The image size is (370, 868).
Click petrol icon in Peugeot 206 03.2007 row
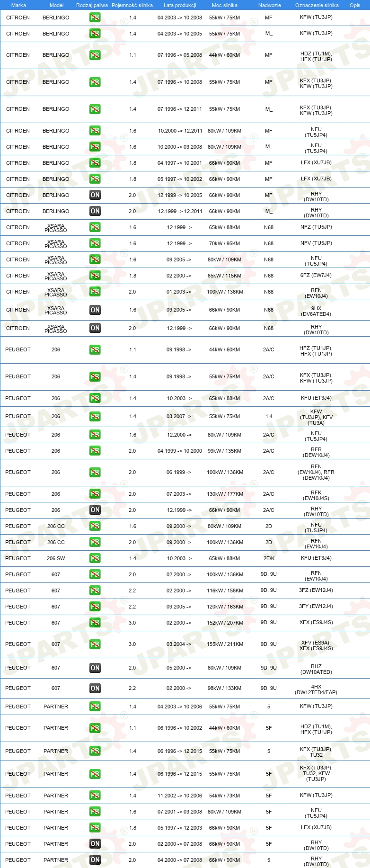95,417
